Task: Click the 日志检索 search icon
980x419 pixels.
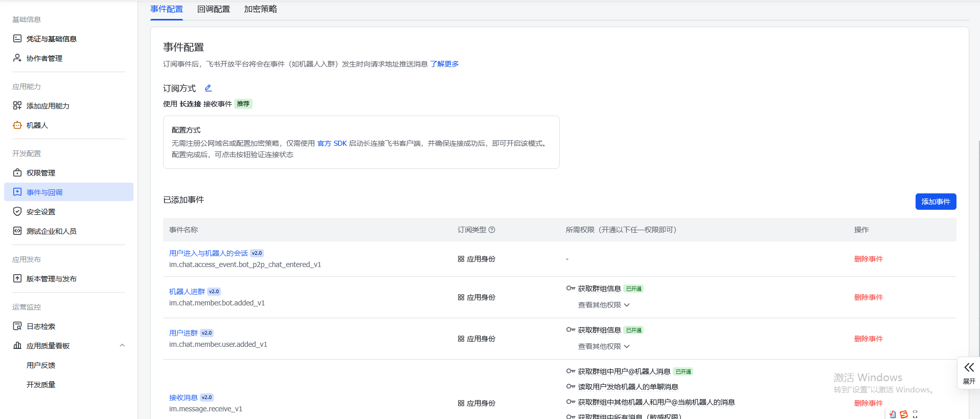Action: click(17, 326)
